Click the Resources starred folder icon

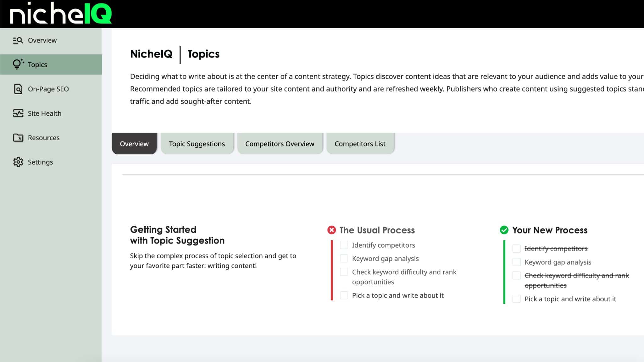pos(18,138)
